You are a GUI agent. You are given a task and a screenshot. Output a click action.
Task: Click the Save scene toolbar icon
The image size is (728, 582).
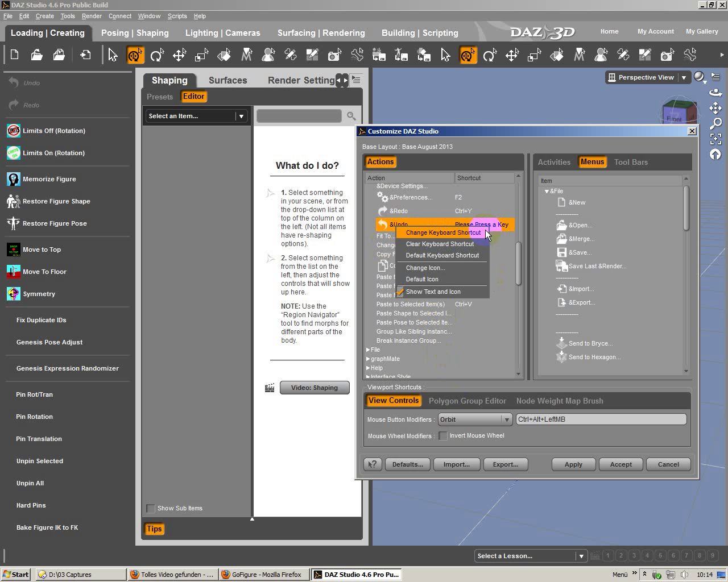(59, 55)
